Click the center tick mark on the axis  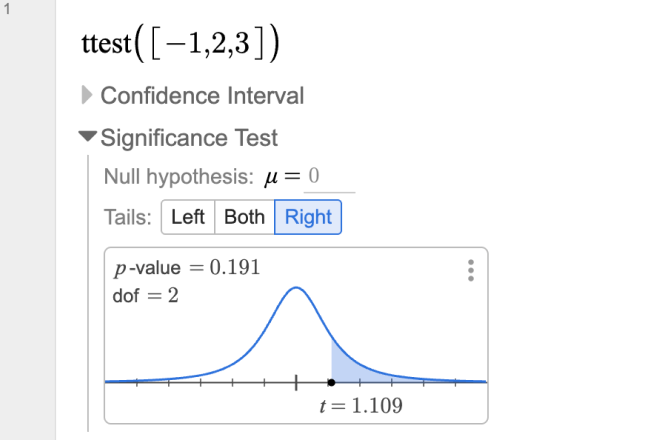pyautogui.click(x=296, y=382)
